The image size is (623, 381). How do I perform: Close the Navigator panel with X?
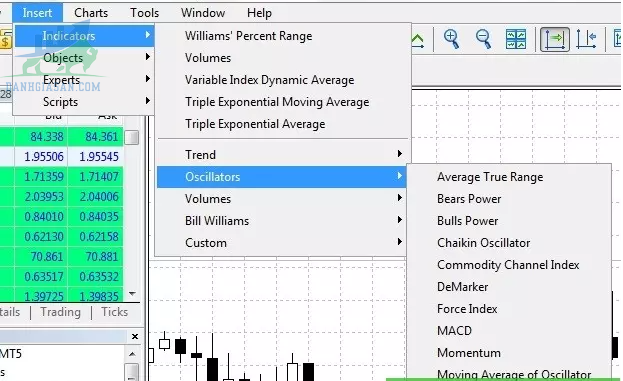tap(135, 337)
